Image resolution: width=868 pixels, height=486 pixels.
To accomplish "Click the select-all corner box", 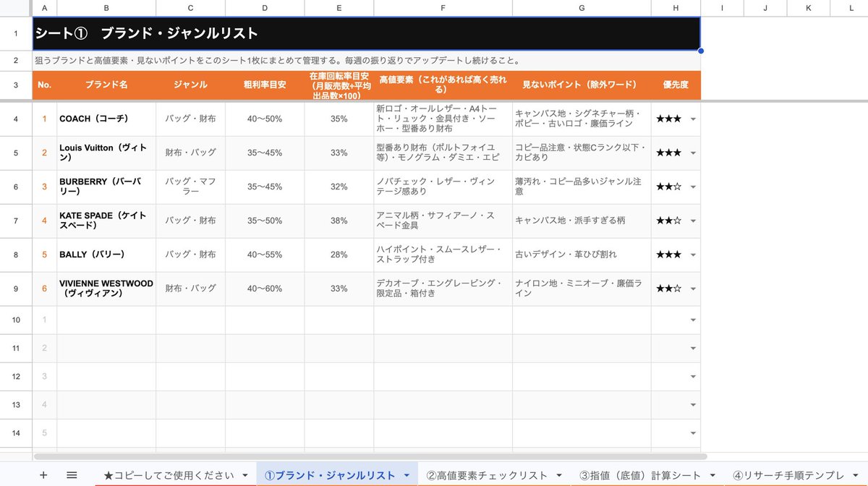I will pos(16,8).
